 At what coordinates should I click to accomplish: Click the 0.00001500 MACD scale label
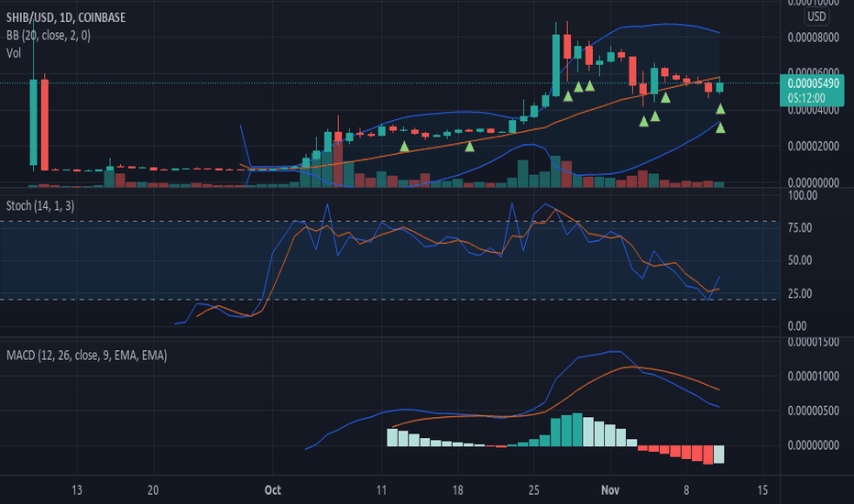(x=813, y=342)
